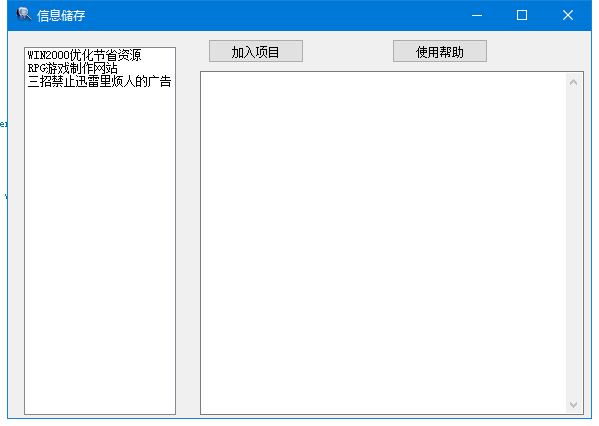The image size is (599, 426).
Task: Click gray space between 加入项目 and 使用帮助
Action: [348, 51]
